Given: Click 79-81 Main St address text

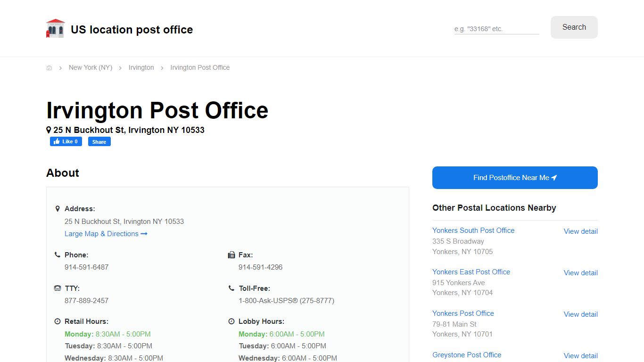Looking at the screenshot, I should coord(454,324).
